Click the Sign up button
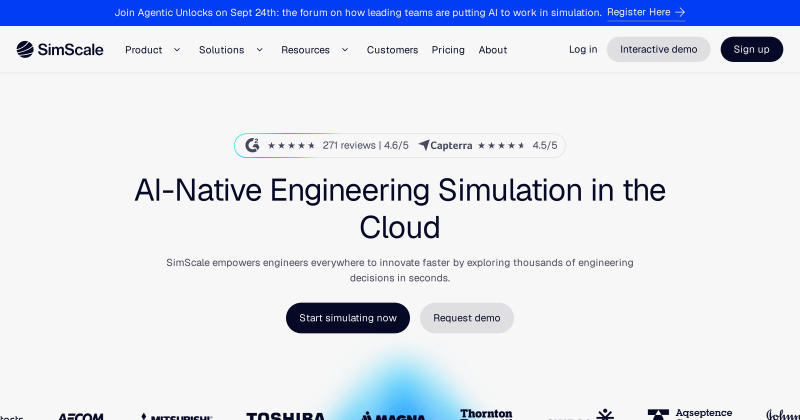The width and height of the screenshot is (800, 420). tap(752, 50)
